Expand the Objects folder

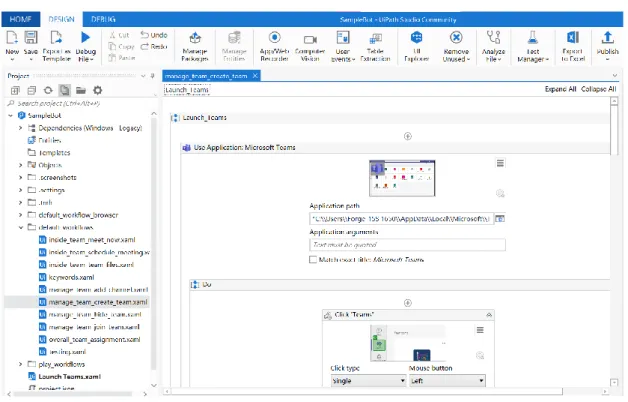[20, 165]
